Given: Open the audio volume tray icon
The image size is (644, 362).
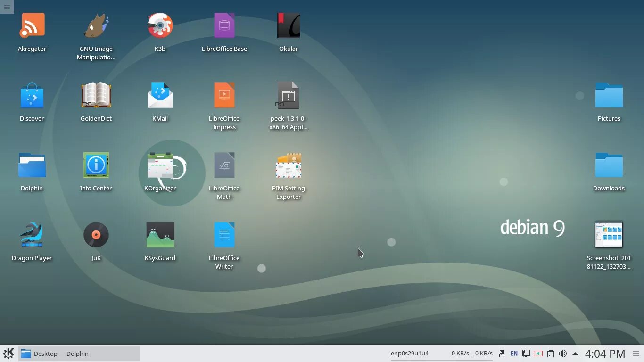Looking at the screenshot, I should click(563, 354).
